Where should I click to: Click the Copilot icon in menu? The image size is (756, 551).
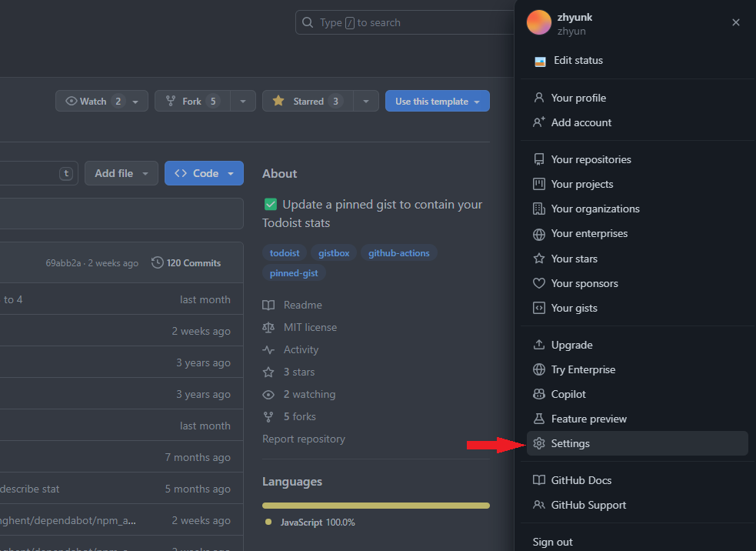tap(538, 394)
